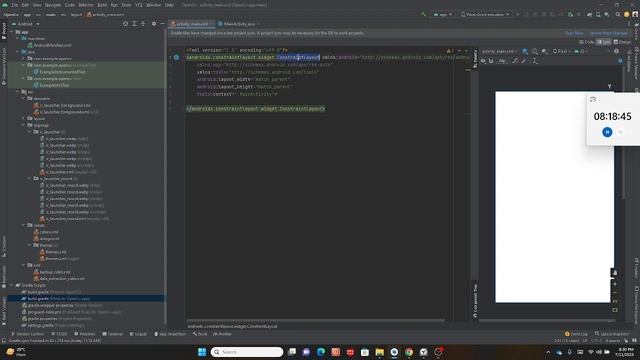
Task: Open the Terminal tool window
Action: [112, 334]
